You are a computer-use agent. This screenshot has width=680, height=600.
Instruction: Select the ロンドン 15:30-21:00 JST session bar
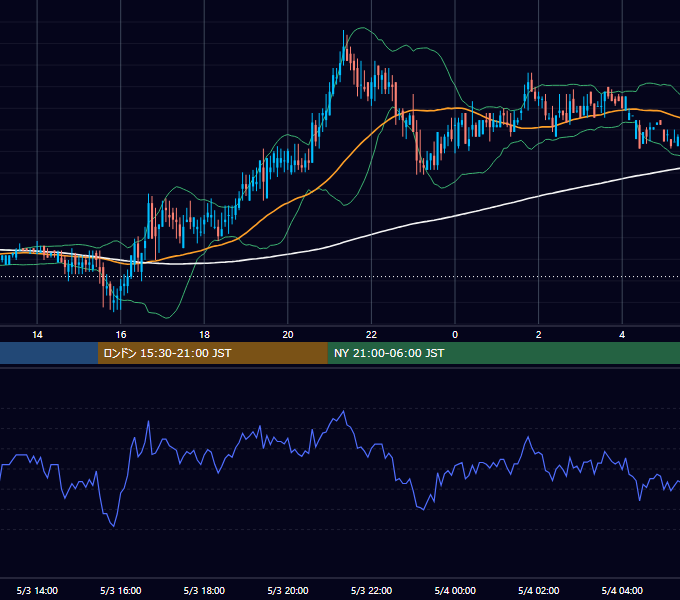[x=212, y=353]
